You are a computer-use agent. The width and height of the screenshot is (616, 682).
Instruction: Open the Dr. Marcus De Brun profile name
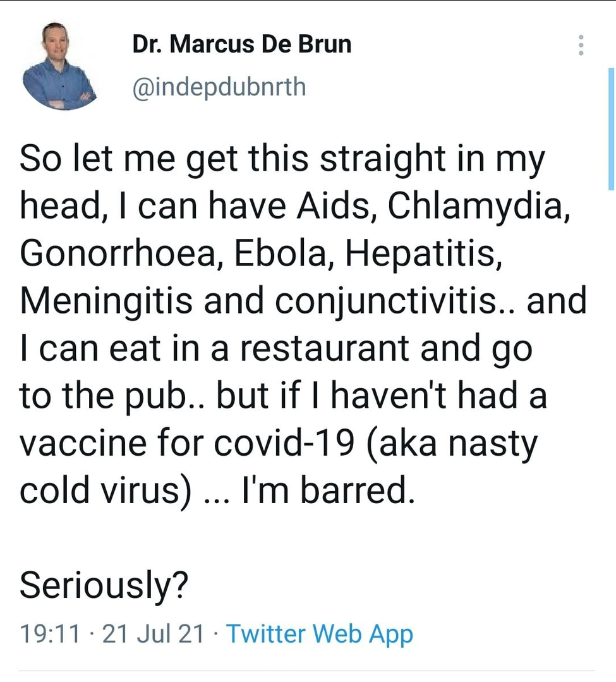pos(241,45)
